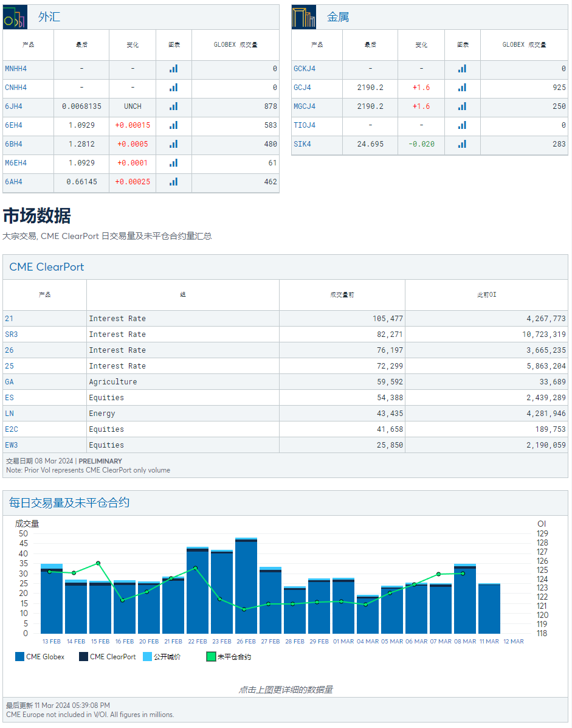Click SR3 open interest 10,723,319
572x728 pixels.
[543, 335]
